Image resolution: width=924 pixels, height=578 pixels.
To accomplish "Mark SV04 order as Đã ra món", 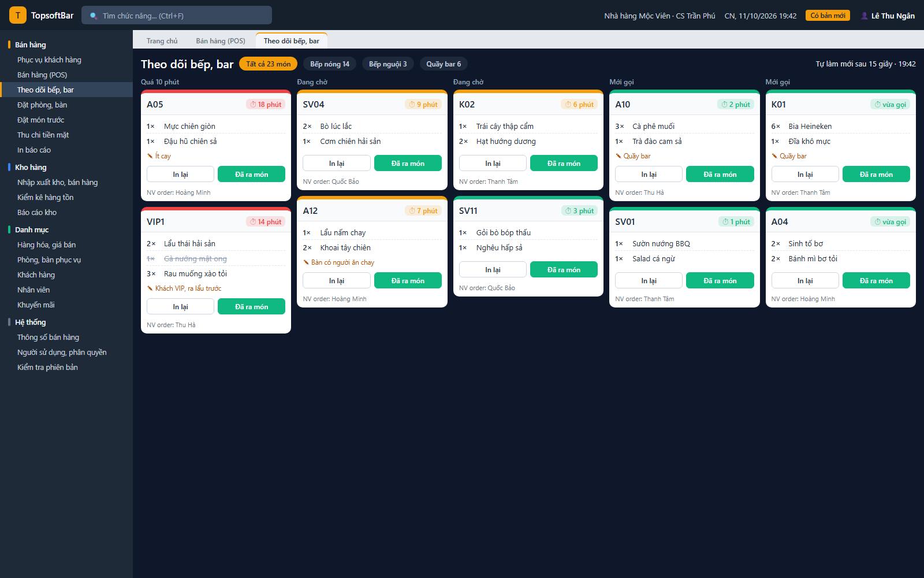I will point(408,164).
